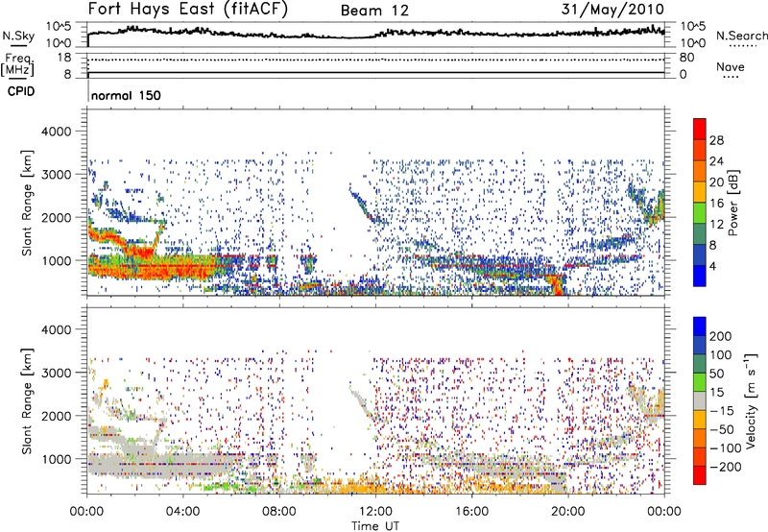Click the "04:00" time tick label

[183, 512]
